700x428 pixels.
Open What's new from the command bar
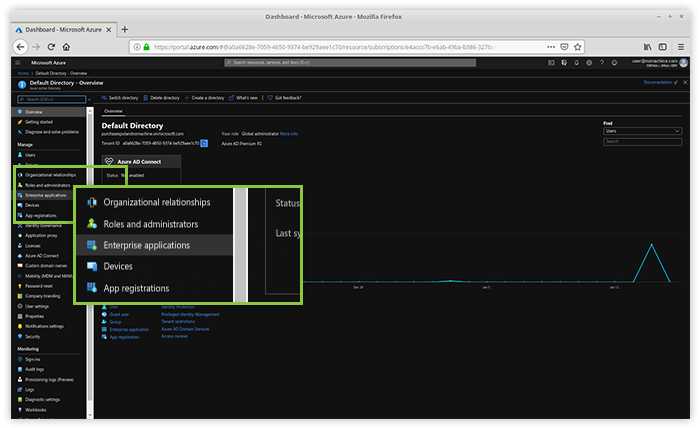coord(243,98)
